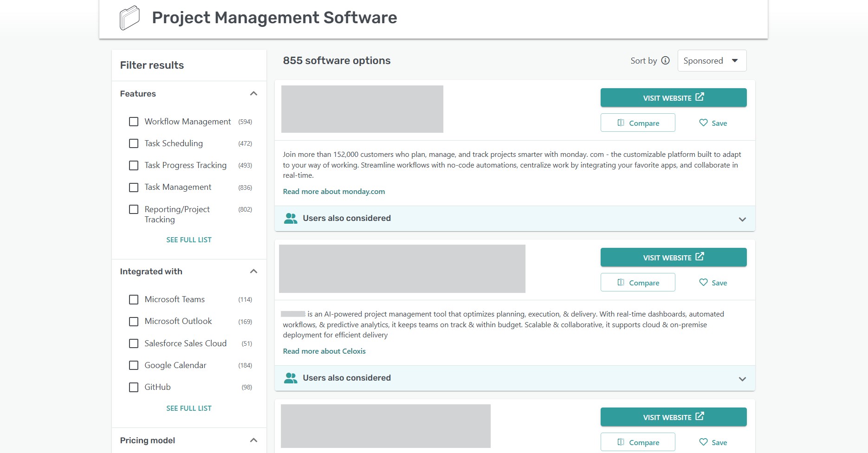Click the 855 software options heading
Screen dimensions: 868x453
(x=337, y=61)
